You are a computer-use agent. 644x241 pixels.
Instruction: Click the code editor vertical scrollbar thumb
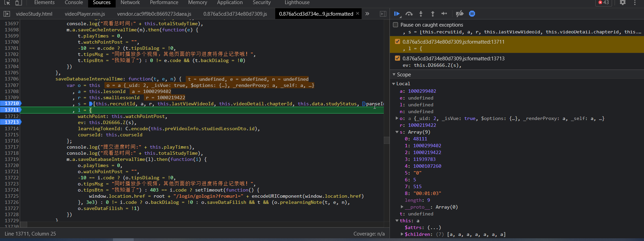pyautogui.click(x=386, y=140)
